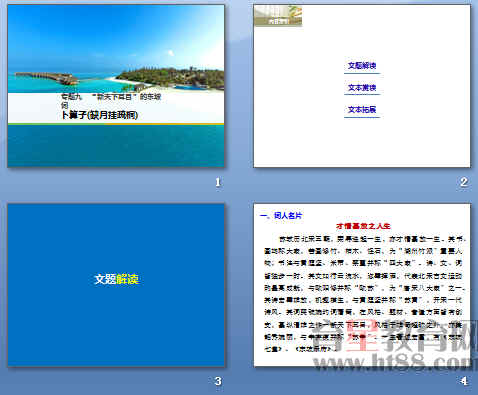Viewport: 478px width, 395px height.
Task: Select the island resort picture on slide 1
Action: (116, 49)
